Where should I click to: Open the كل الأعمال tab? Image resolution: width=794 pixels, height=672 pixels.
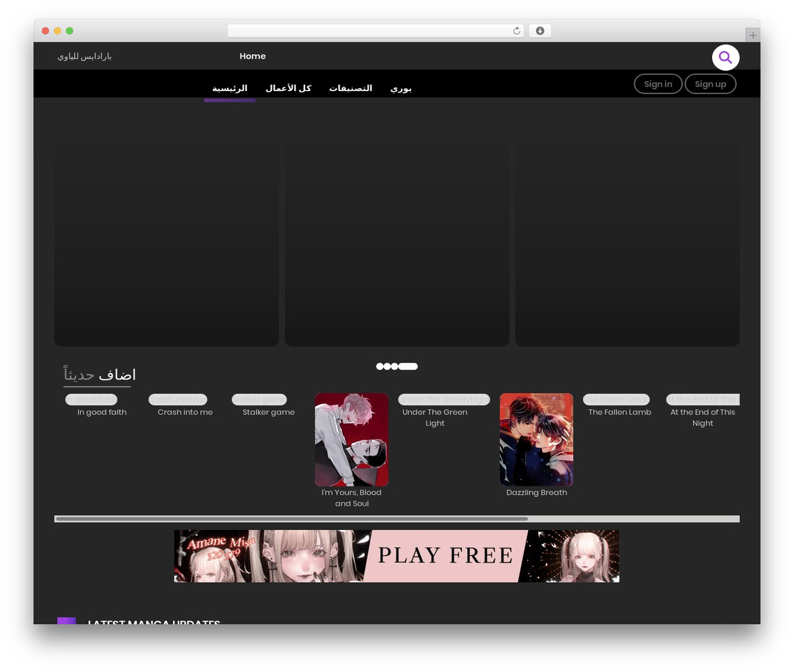click(x=288, y=88)
